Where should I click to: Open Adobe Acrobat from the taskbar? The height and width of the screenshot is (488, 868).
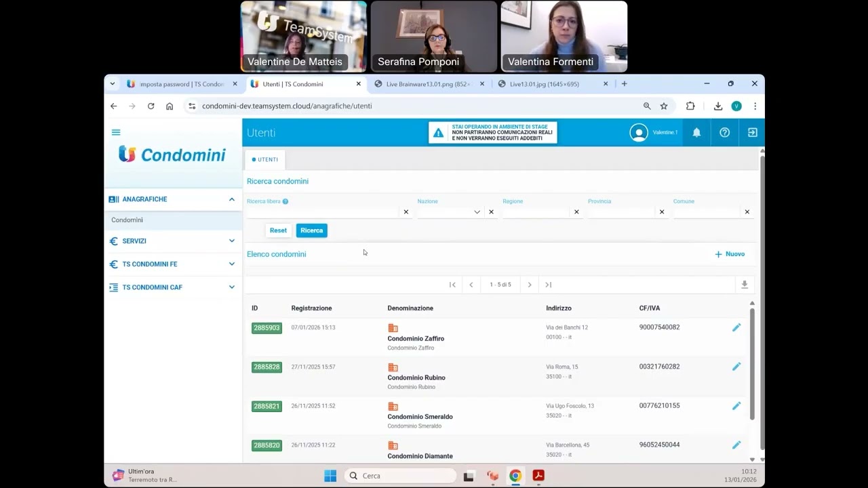pos(538,476)
